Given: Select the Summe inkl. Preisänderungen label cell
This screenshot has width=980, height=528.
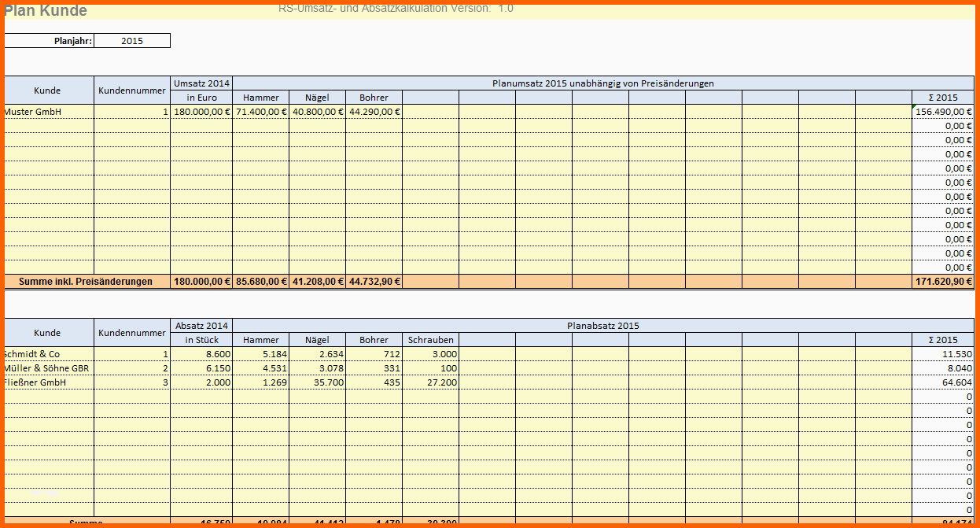Looking at the screenshot, I should [87, 282].
